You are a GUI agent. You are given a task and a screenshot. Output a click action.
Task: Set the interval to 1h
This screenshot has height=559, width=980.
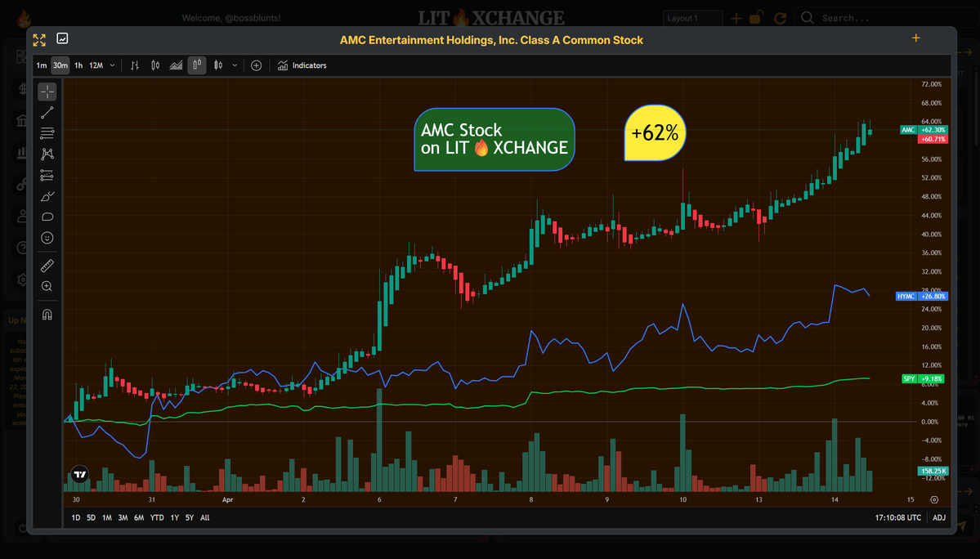78,65
